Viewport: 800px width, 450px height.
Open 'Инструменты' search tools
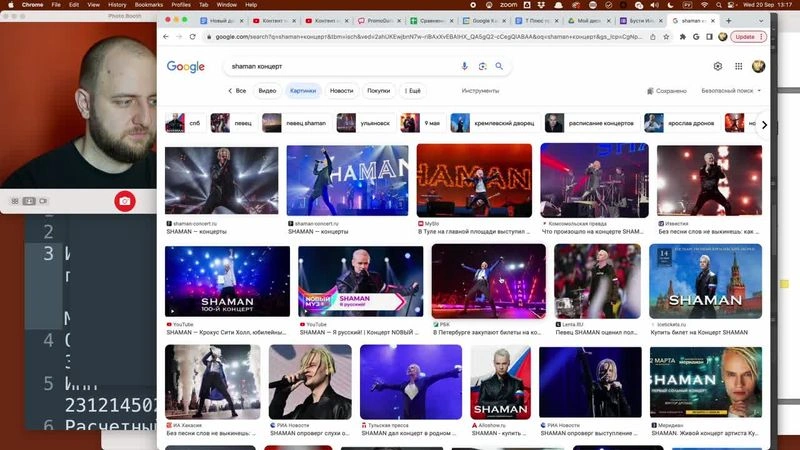pos(480,91)
